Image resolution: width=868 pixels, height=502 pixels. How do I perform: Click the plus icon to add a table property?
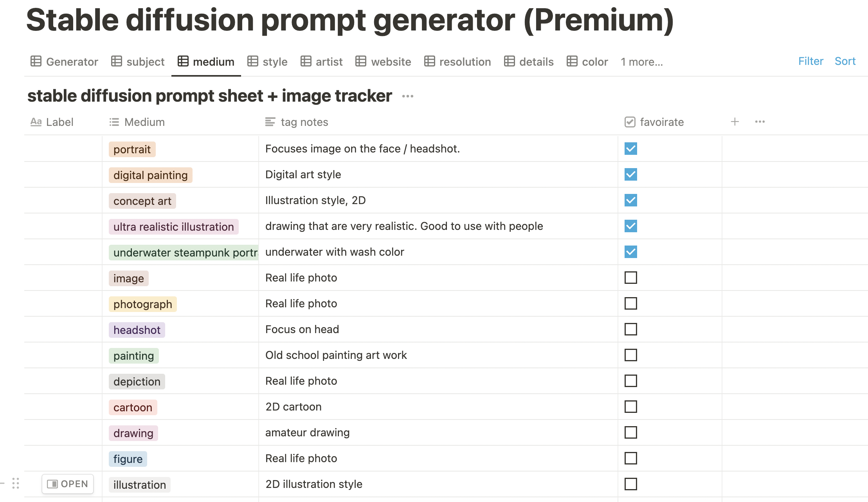tap(735, 122)
